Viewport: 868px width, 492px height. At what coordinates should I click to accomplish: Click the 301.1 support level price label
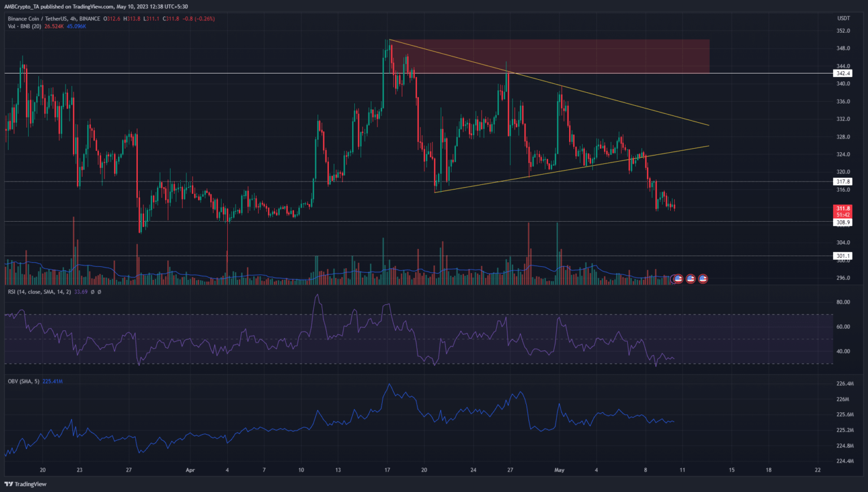[x=843, y=256]
